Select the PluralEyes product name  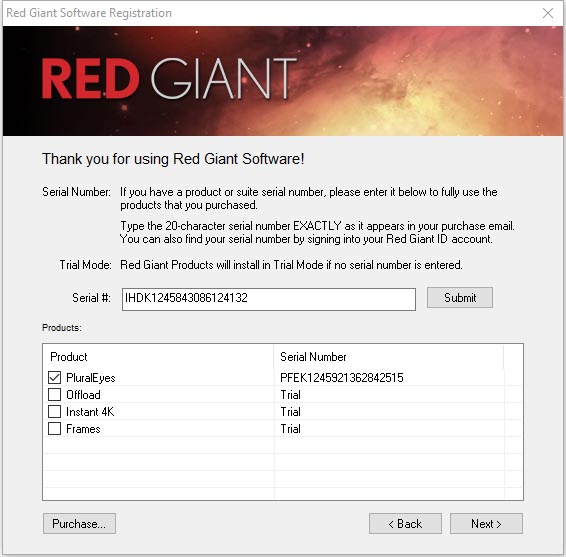[x=91, y=378]
